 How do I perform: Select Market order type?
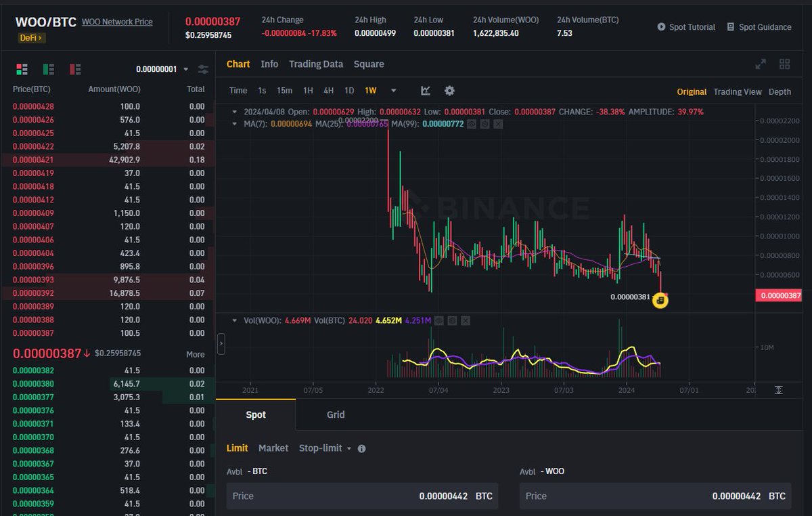pyautogui.click(x=273, y=448)
